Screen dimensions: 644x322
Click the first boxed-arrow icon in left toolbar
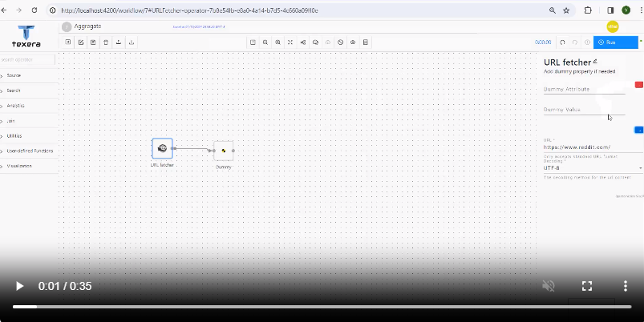click(68, 42)
